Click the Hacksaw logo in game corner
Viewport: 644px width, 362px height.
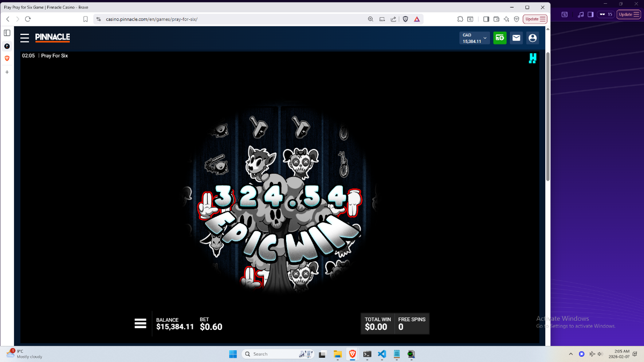[x=532, y=58]
